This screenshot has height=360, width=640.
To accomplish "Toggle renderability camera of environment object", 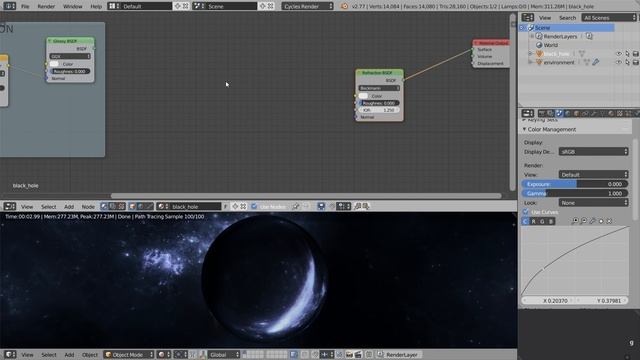I will point(636,62).
